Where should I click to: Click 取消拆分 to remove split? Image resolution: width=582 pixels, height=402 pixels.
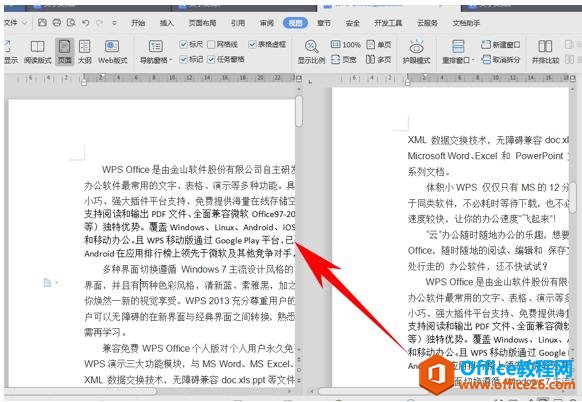point(500,59)
